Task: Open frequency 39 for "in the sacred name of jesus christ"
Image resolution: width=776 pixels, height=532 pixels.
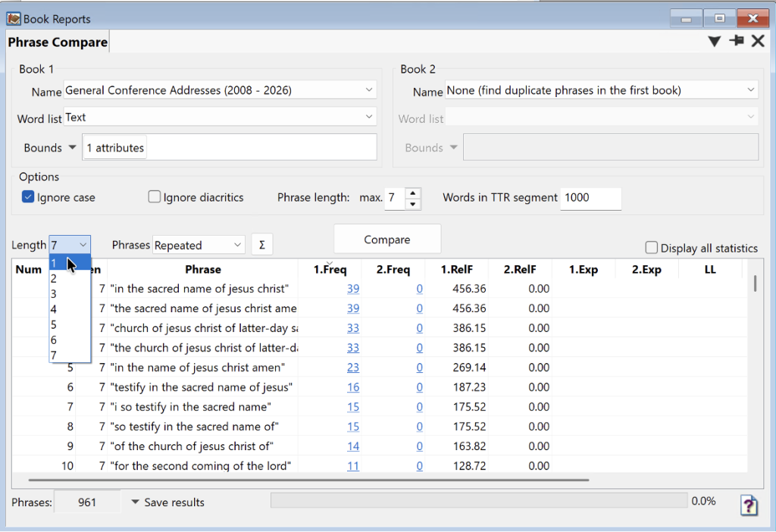Action: (353, 289)
